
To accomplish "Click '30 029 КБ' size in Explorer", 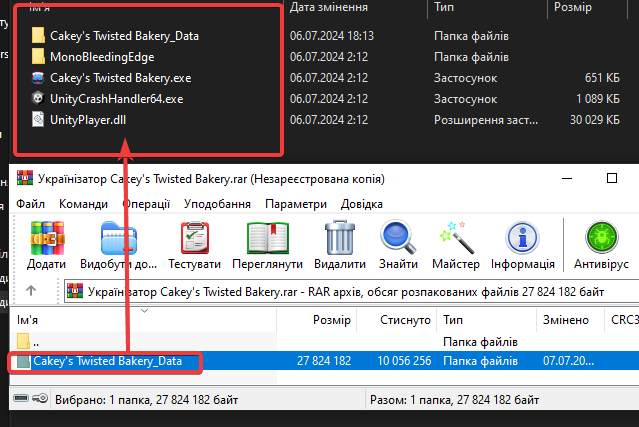I will pos(595,120).
